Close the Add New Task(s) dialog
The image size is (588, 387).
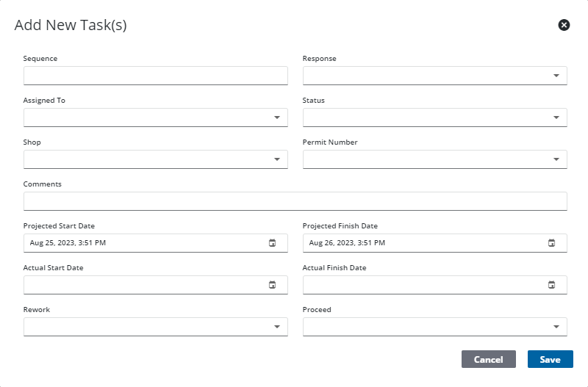[564, 25]
